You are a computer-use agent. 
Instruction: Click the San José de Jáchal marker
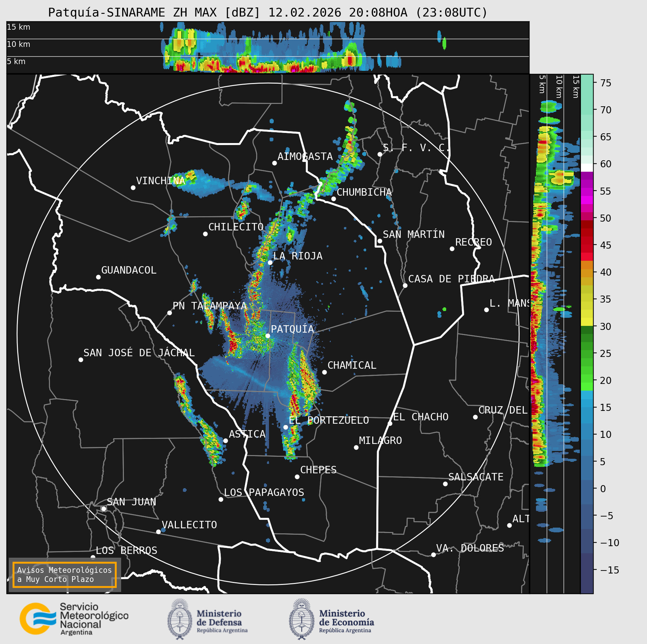[81, 360]
